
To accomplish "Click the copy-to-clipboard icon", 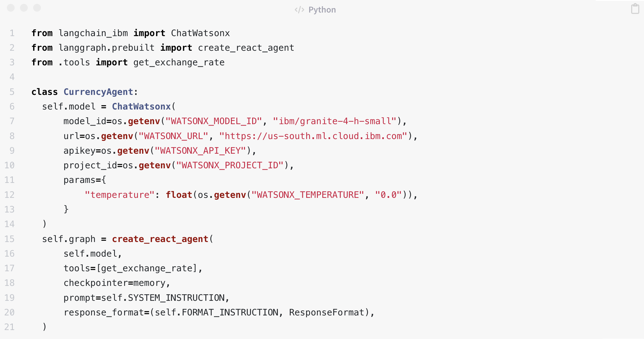I will [634, 9].
